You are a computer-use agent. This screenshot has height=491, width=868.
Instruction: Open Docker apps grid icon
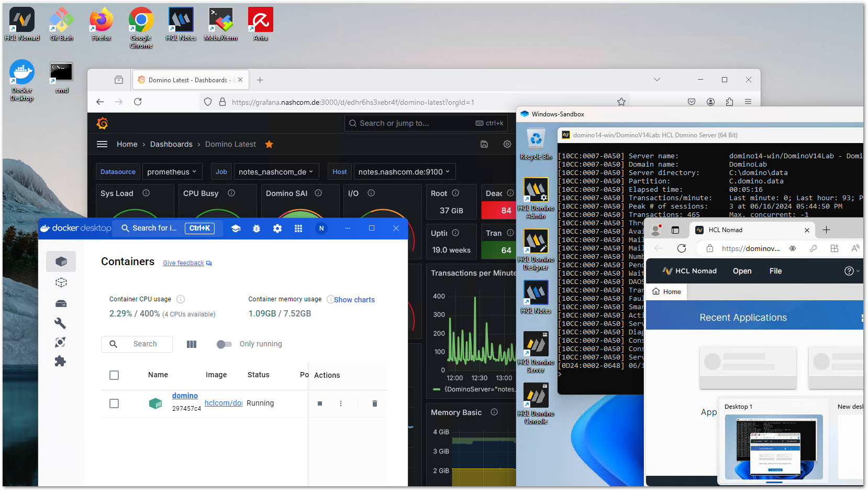click(298, 228)
